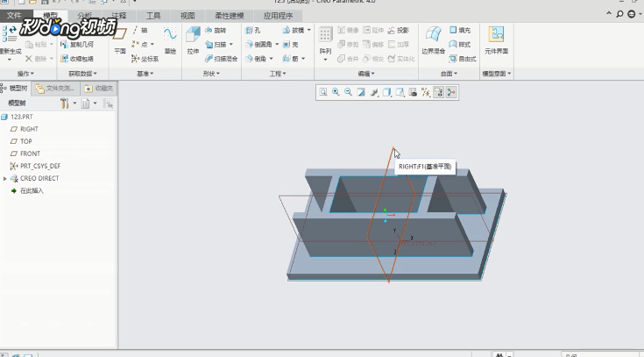Switch to the Annotate (注释) tab

[x=119, y=16]
